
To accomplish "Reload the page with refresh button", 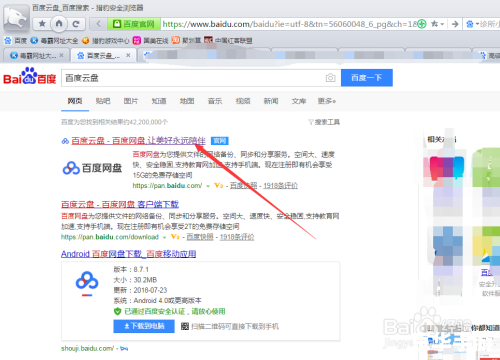I will 76,24.
